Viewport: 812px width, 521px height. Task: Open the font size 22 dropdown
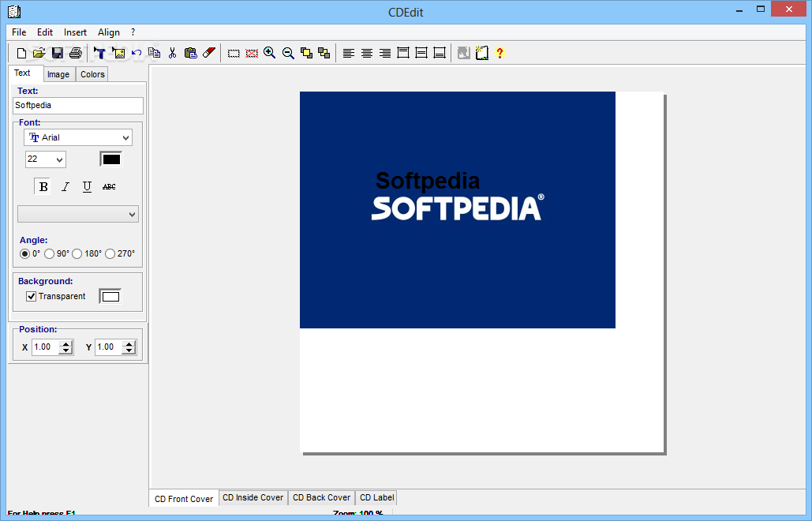59,159
